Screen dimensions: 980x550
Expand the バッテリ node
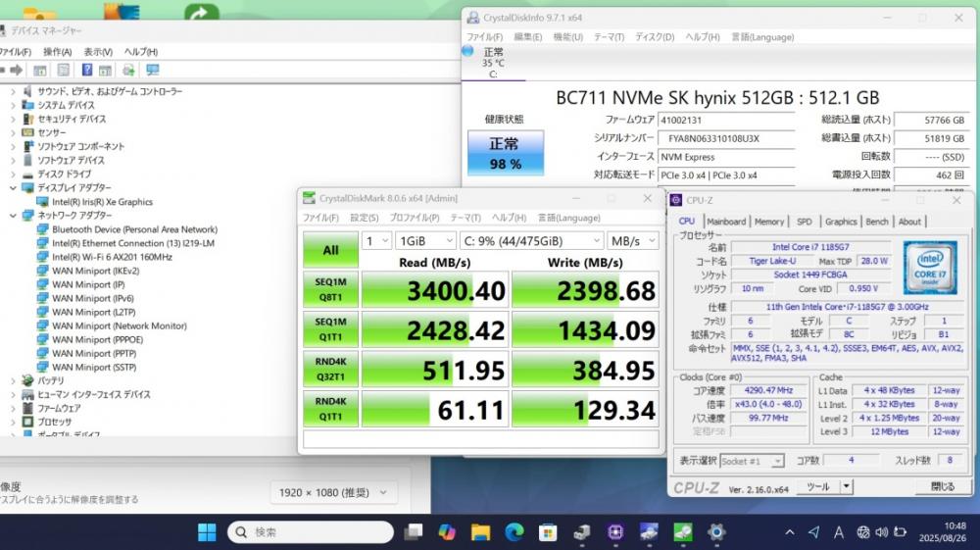pyautogui.click(x=13, y=380)
